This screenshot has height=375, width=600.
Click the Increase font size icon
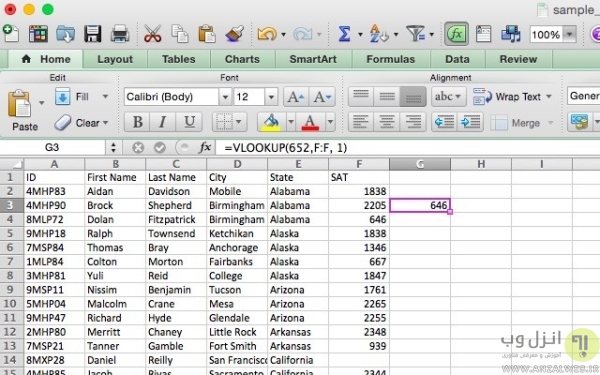pyautogui.click(x=296, y=97)
